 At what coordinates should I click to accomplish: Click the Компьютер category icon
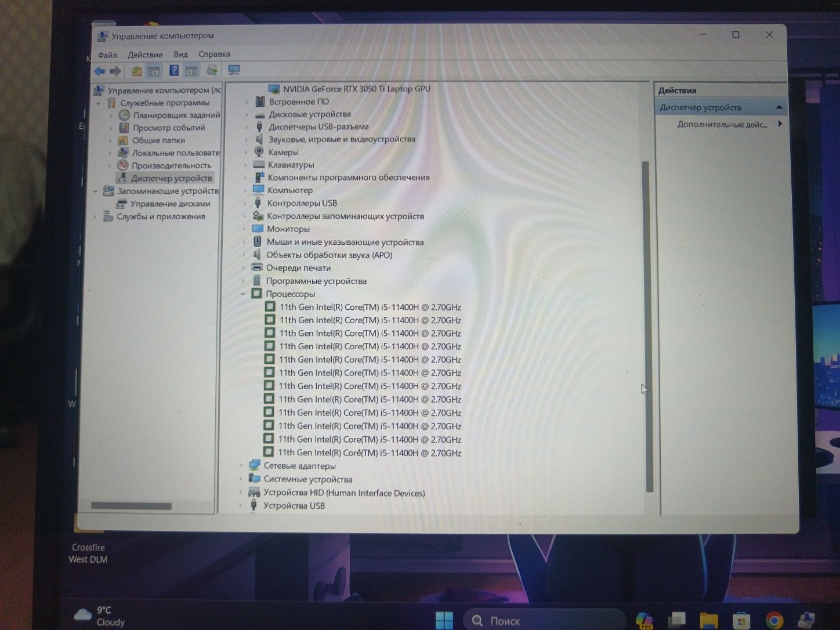(x=258, y=190)
